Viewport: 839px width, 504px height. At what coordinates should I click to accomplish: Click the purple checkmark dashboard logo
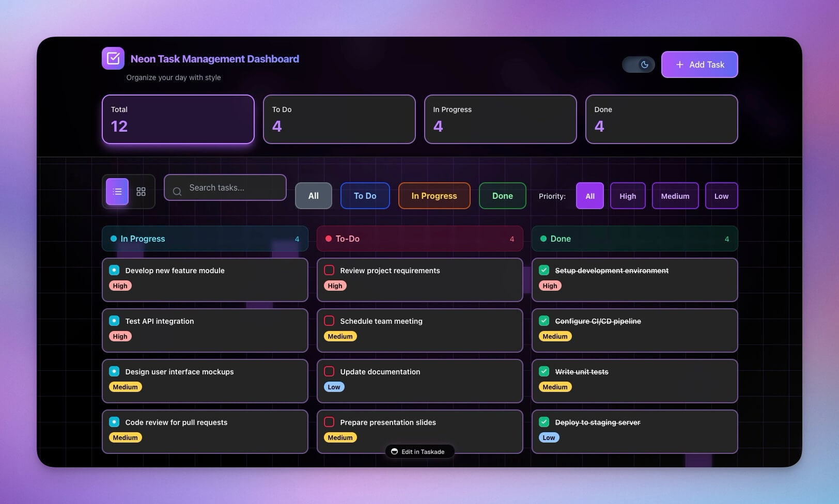pyautogui.click(x=113, y=58)
